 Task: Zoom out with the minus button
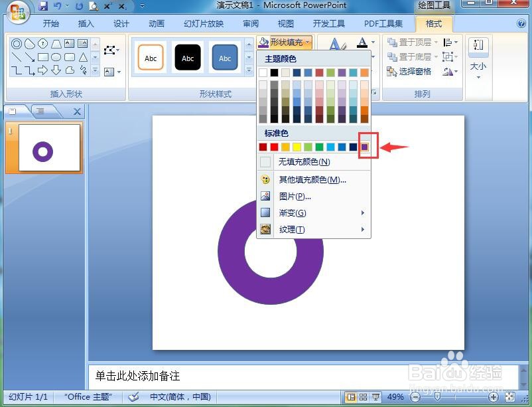pos(415,397)
